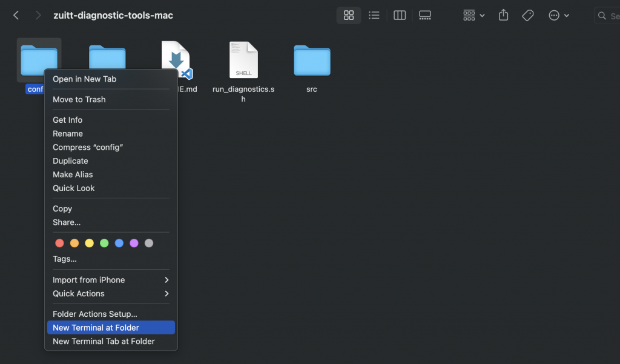This screenshot has height=364, width=620.
Task: Switch Finder to icon grid view
Action: (349, 16)
